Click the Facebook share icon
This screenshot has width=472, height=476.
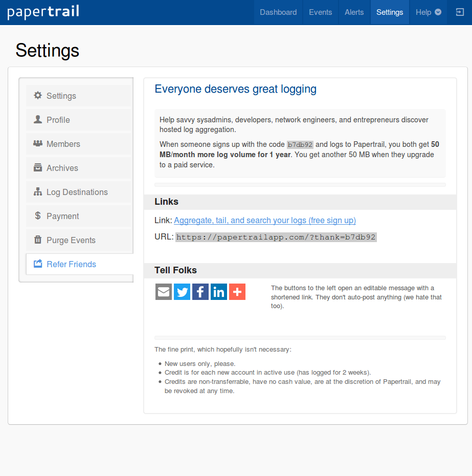200,292
